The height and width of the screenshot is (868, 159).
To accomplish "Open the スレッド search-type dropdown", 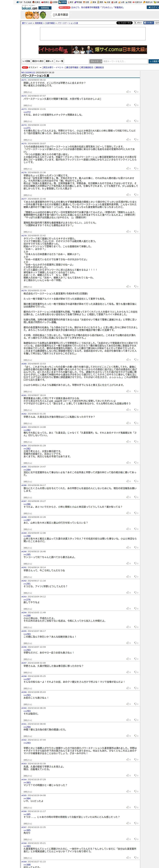I will click(96, 61).
